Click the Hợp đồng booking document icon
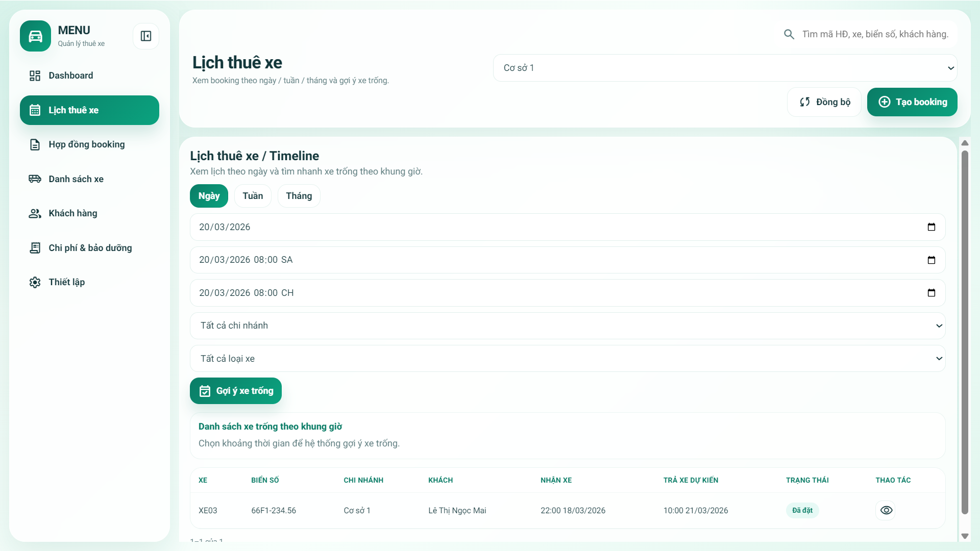 click(35, 144)
